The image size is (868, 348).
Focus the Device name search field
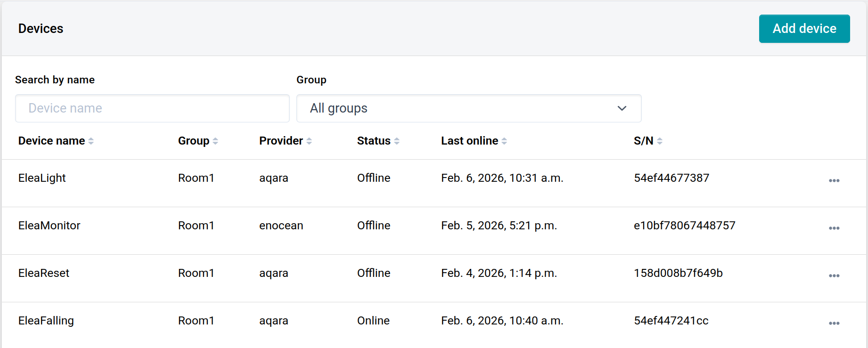point(152,108)
